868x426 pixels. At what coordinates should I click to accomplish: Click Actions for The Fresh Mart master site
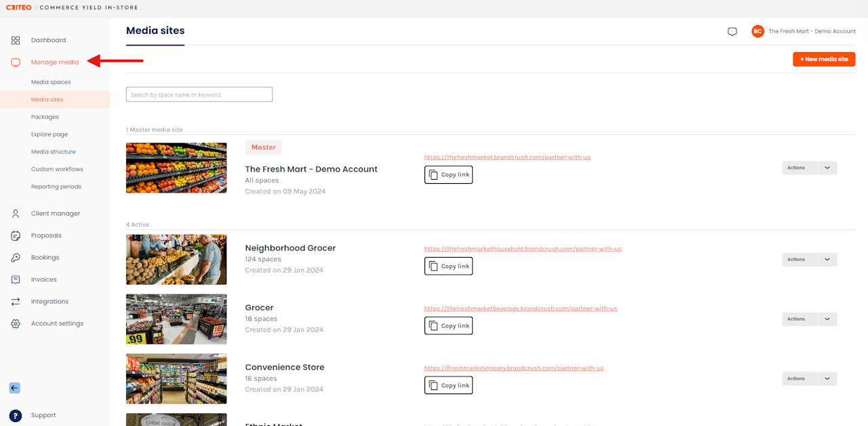coord(800,168)
